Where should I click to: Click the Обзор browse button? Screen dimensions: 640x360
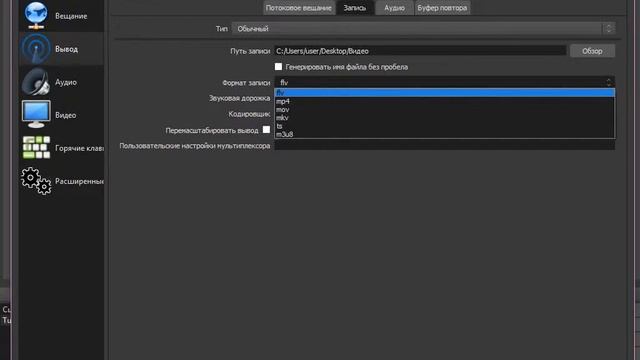point(592,51)
